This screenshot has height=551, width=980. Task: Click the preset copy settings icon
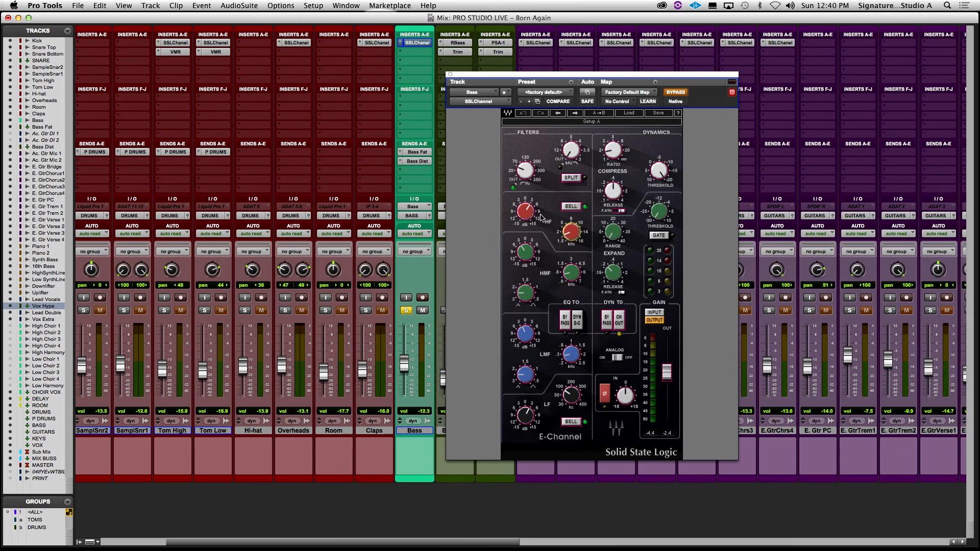pyautogui.click(x=537, y=102)
